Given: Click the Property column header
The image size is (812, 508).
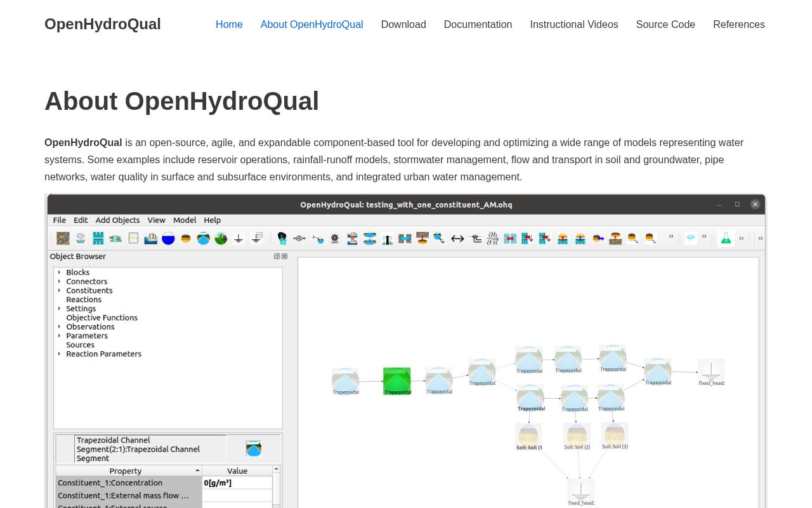Looking at the screenshot, I should point(129,471).
